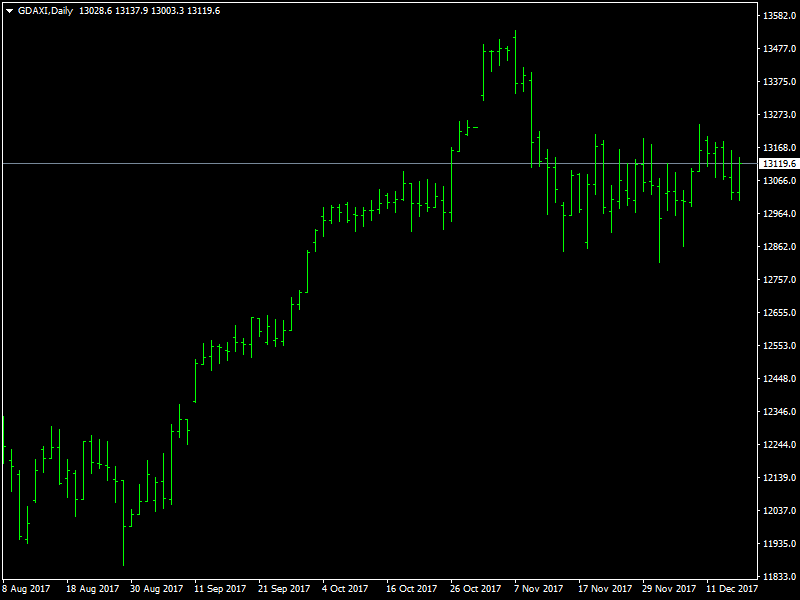The image size is (800, 600).
Task: Click the 13273.0 price axis label
Action: click(x=779, y=115)
